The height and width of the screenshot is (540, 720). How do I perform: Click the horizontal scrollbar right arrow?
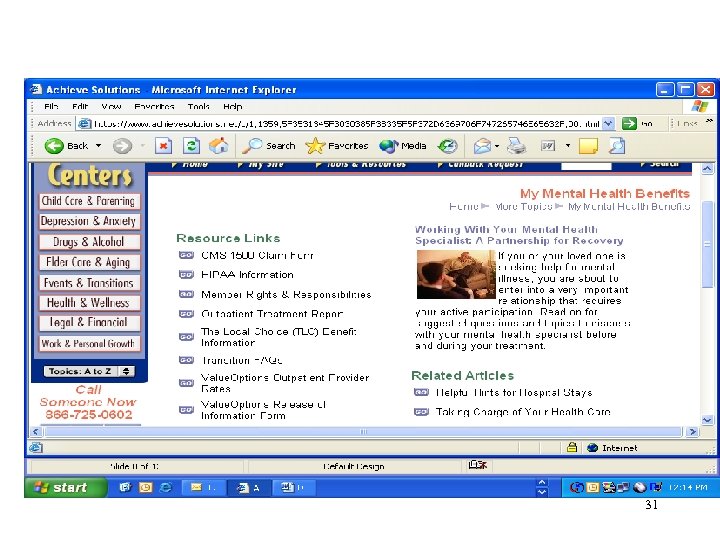[x=692, y=432]
